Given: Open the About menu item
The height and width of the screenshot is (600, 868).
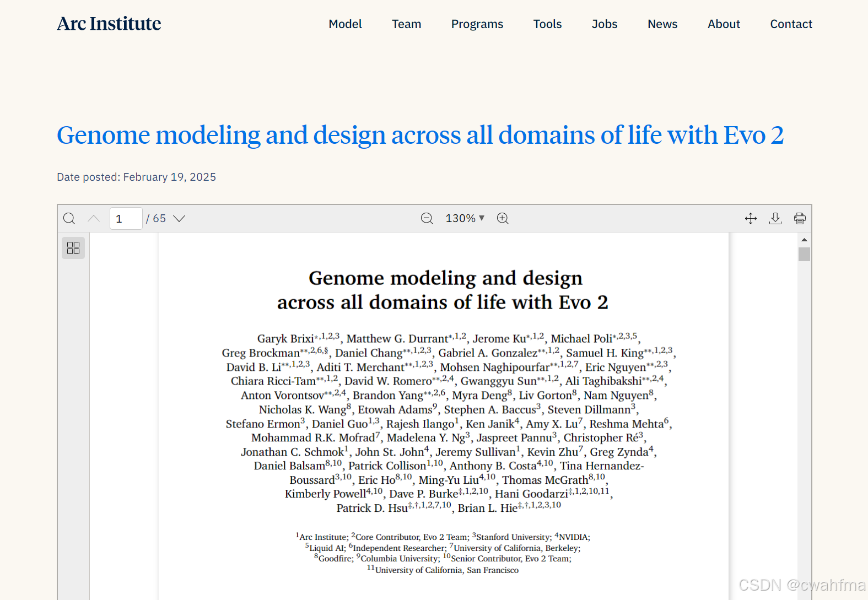Looking at the screenshot, I should click(x=724, y=24).
